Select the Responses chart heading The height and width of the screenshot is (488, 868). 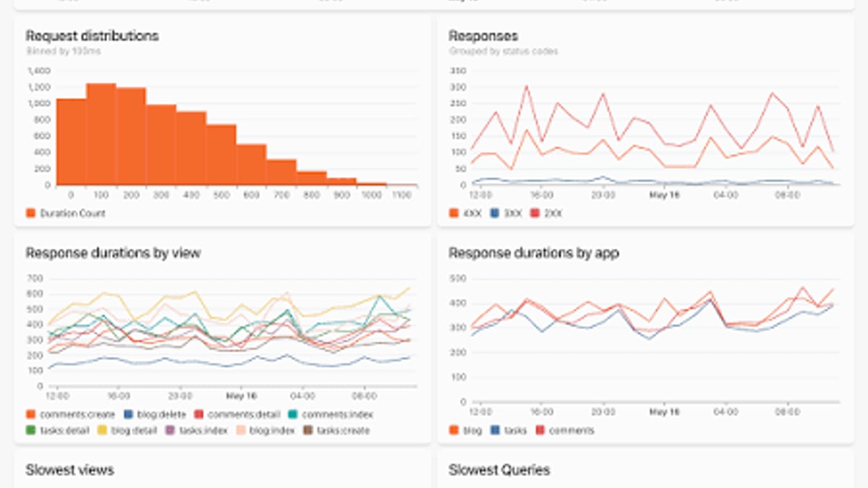coord(483,36)
